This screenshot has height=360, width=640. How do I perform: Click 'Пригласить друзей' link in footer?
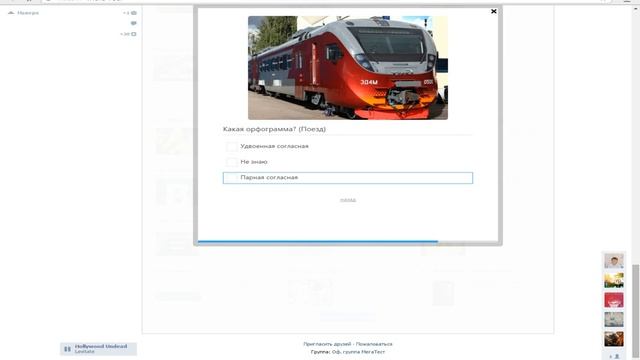pyautogui.click(x=327, y=344)
